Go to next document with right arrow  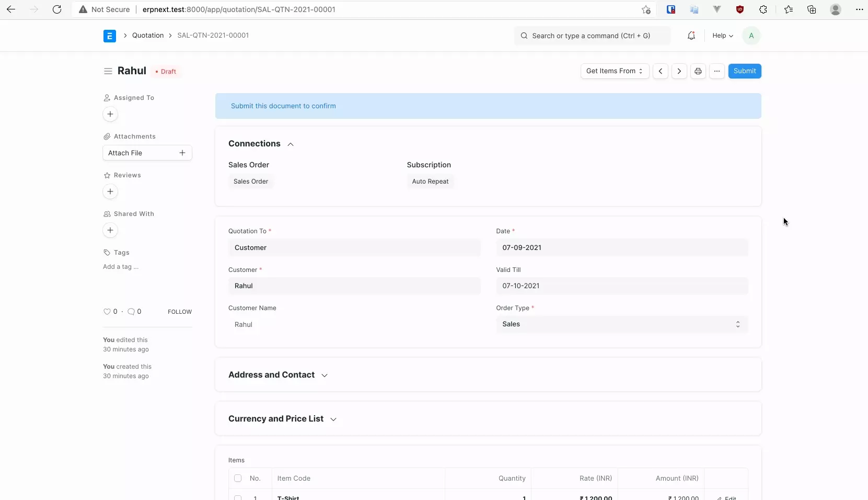(679, 71)
